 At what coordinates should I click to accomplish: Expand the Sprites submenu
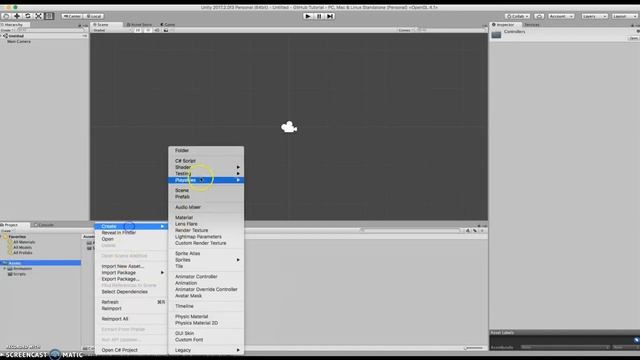[206, 260]
